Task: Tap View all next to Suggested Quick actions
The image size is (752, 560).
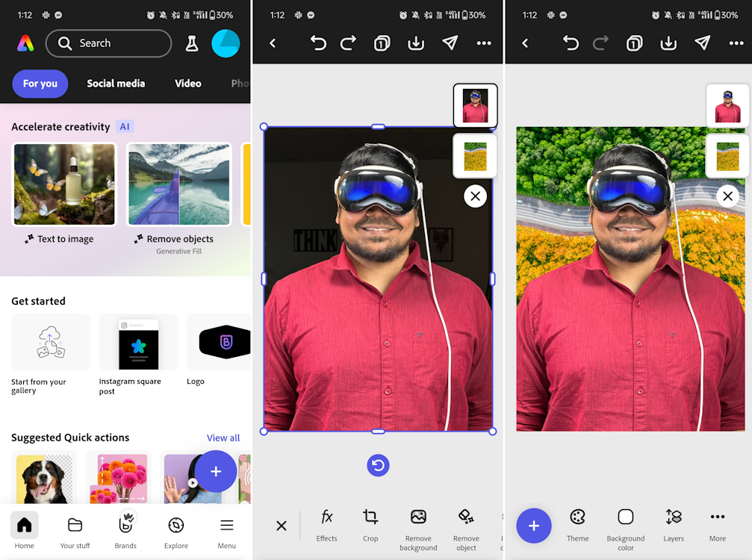Action: (x=223, y=438)
